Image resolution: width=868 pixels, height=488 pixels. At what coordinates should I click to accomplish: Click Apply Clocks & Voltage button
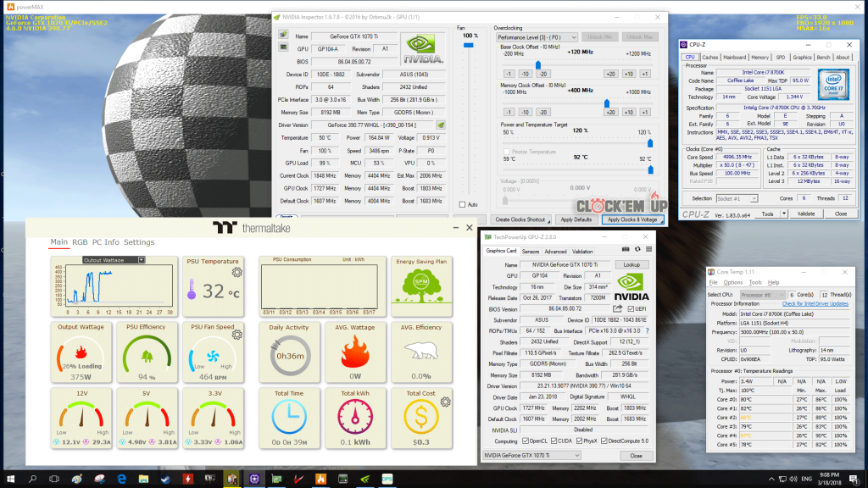pyautogui.click(x=632, y=219)
